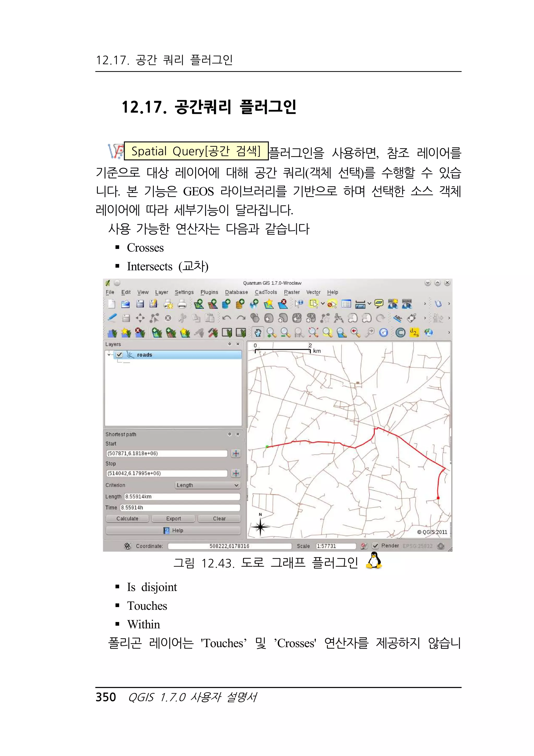Image resolution: width=534 pixels, height=756 pixels.
Task: Select the Identify Features tool
Action: point(299,304)
